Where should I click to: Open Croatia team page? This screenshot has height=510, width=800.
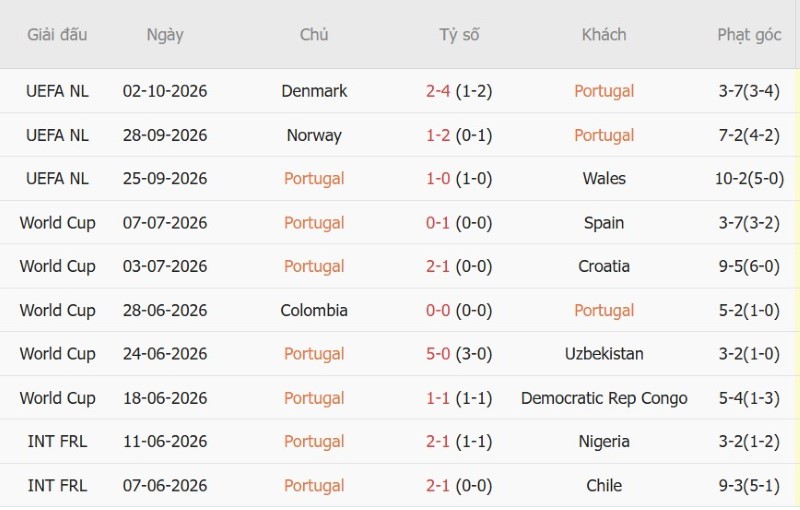[x=604, y=266]
